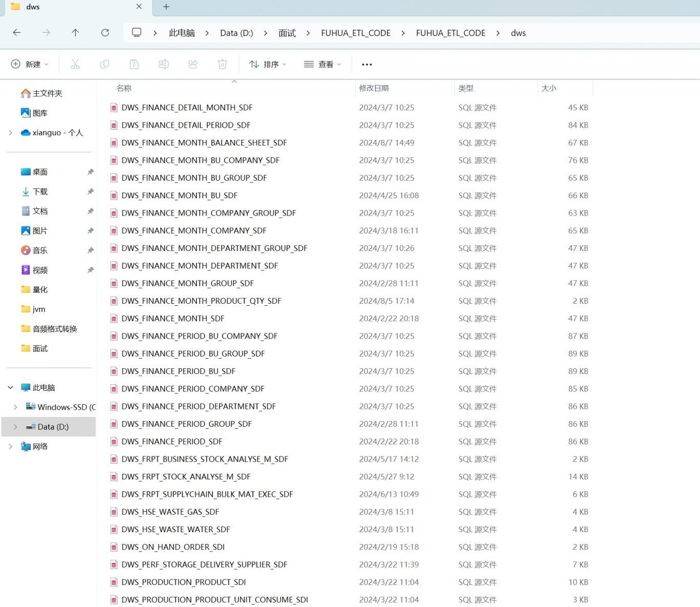Collapse the 此电脑 tree node
Viewport: 700px width, 607px height.
pyautogui.click(x=10, y=388)
